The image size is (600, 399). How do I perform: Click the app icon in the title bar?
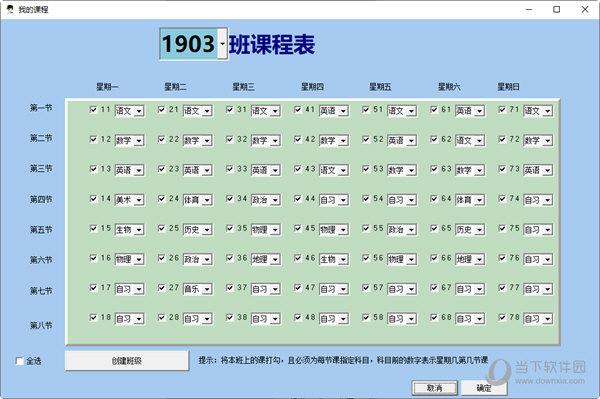click(x=10, y=10)
